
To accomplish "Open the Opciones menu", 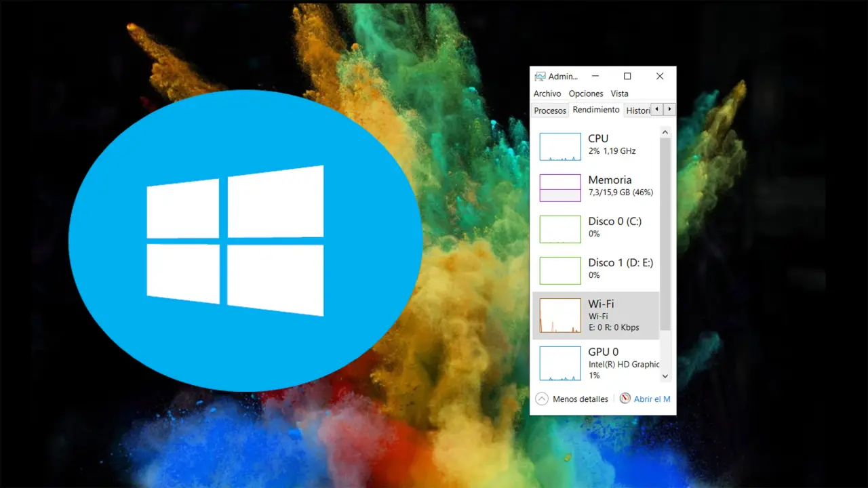I will (x=586, y=94).
